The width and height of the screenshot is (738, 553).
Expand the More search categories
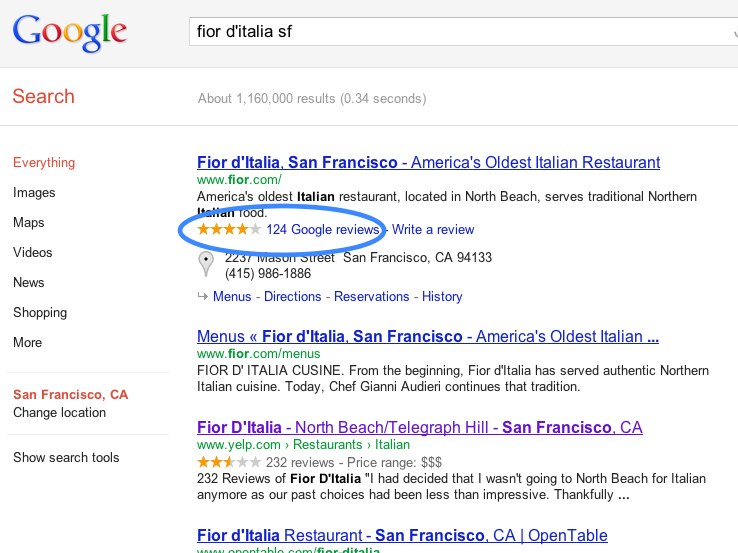(27, 342)
